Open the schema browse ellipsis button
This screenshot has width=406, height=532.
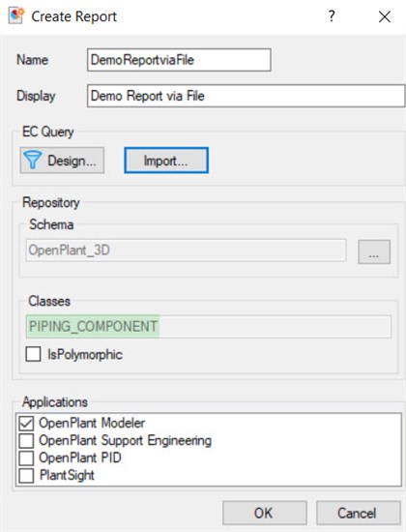pyautogui.click(x=374, y=251)
